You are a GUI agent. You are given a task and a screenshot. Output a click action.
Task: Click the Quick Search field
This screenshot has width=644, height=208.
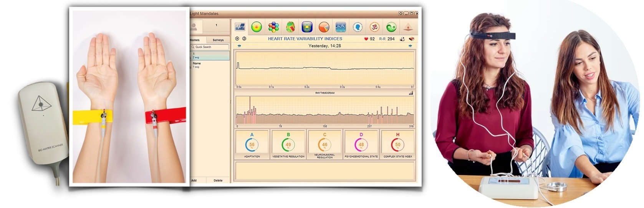pos(210,47)
